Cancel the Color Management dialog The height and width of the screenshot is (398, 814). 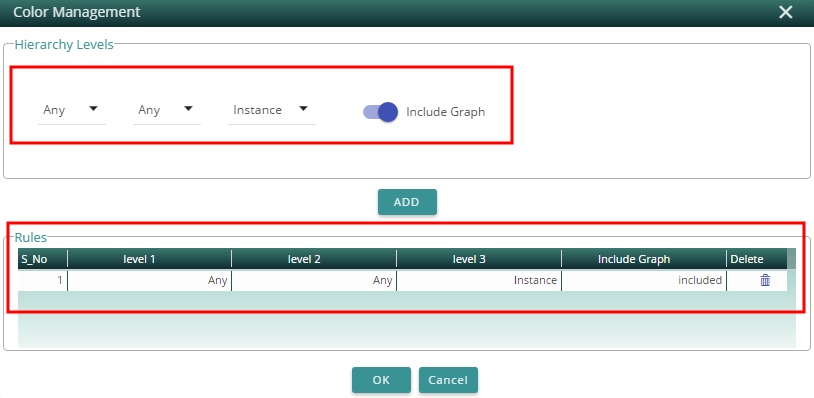click(x=448, y=380)
